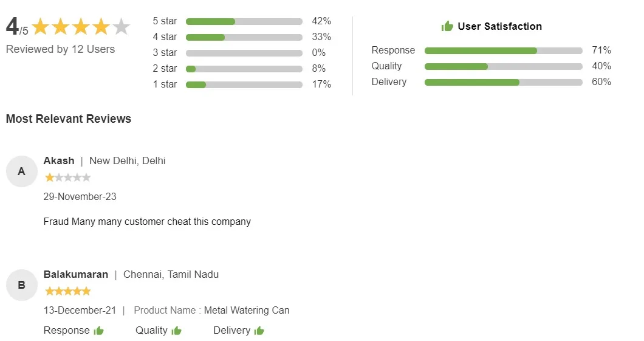Image resolution: width=644 pixels, height=341 pixels.
Task: Click the Reviewed by 12 Users text
Action: click(x=60, y=49)
